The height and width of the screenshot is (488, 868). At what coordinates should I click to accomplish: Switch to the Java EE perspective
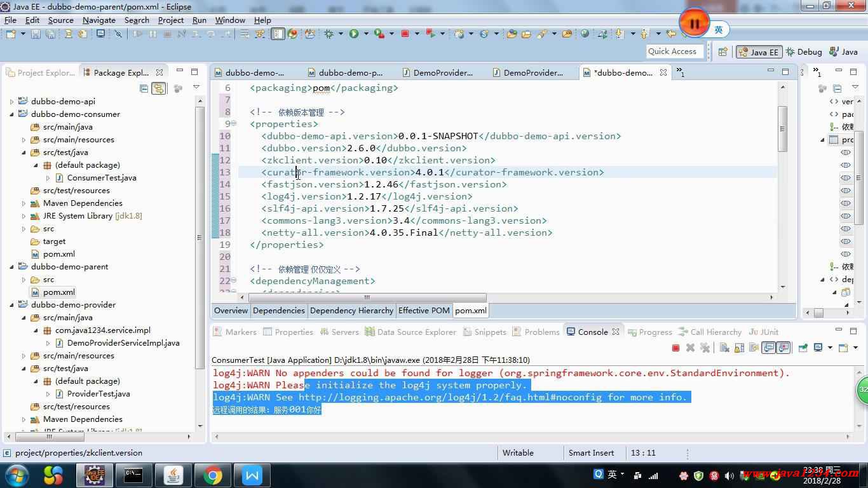pyautogui.click(x=759, y=52)
